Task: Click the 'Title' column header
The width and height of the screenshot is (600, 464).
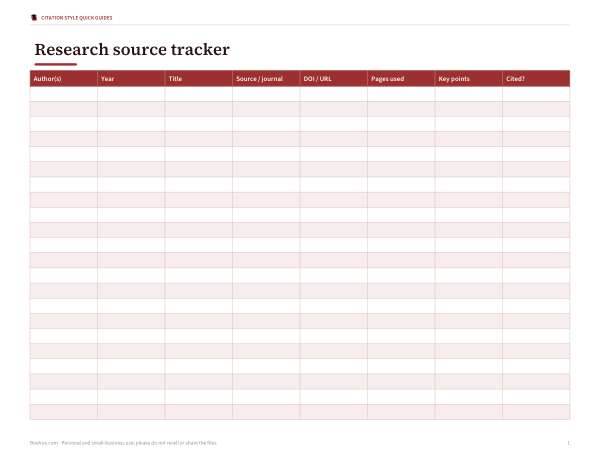Action: pyautogui.click(x=199, y=78)
